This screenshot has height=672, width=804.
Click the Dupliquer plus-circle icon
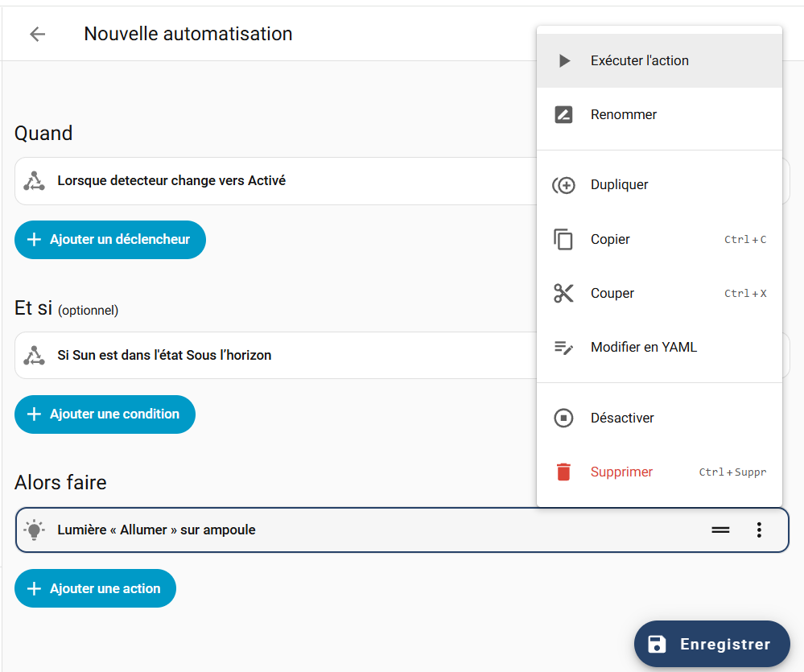tap(563, 185)
